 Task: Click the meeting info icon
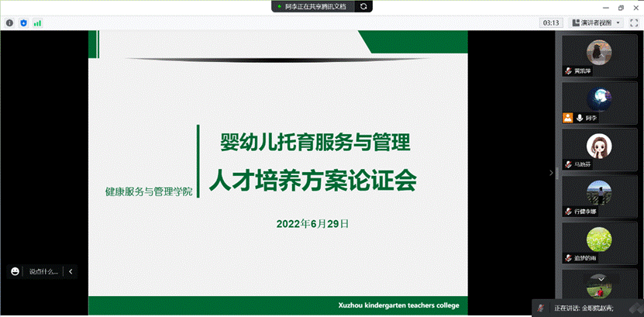click(9, 23)
